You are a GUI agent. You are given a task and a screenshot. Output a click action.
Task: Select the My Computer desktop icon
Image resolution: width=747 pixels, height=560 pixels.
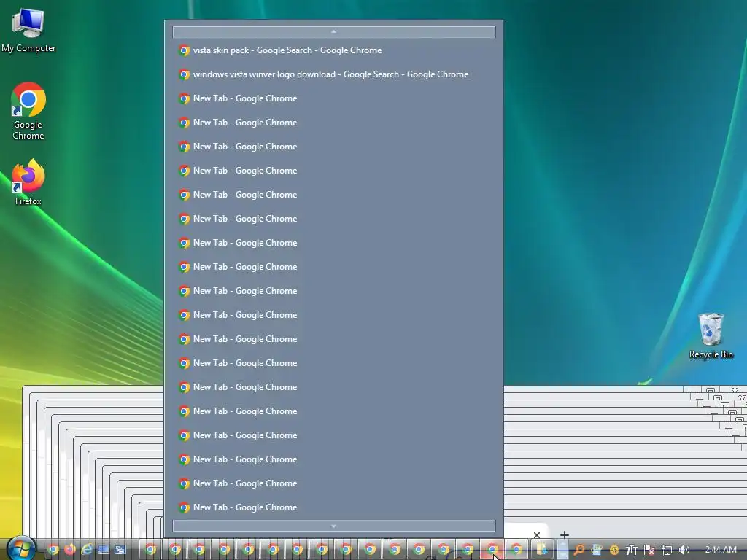[28, 31]
